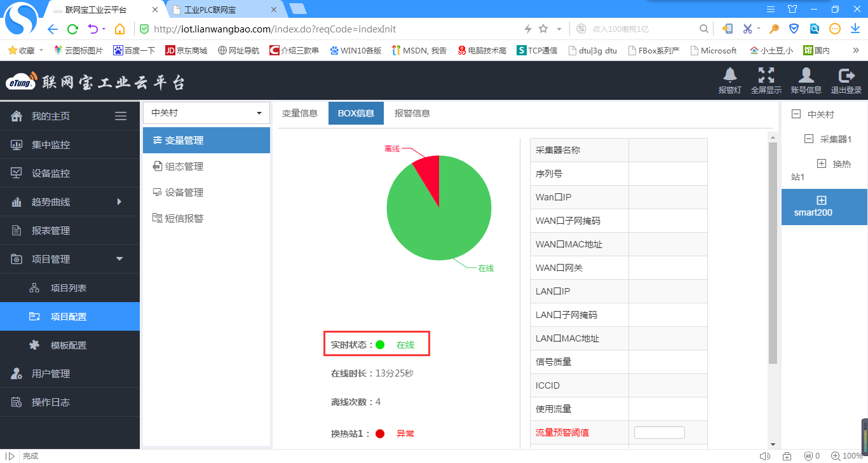Select 变量管理 panel item
868x463 pixels.
207,141
